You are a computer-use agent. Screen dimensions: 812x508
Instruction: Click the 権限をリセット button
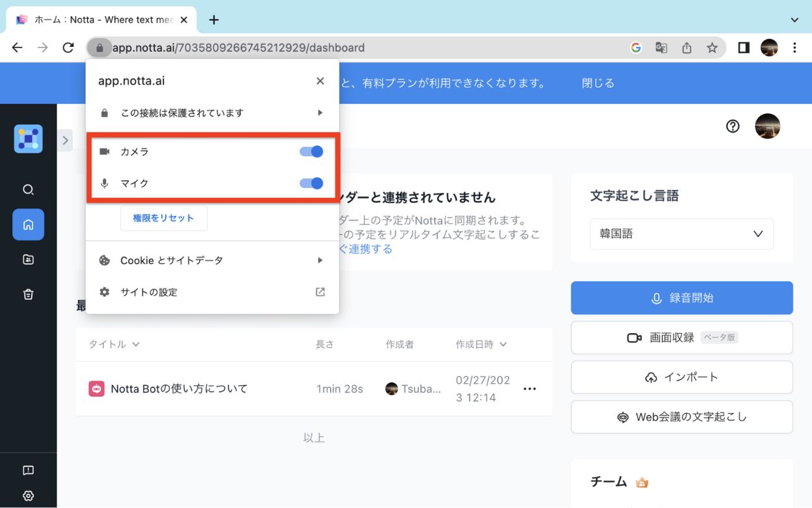[x=164, y=219]
